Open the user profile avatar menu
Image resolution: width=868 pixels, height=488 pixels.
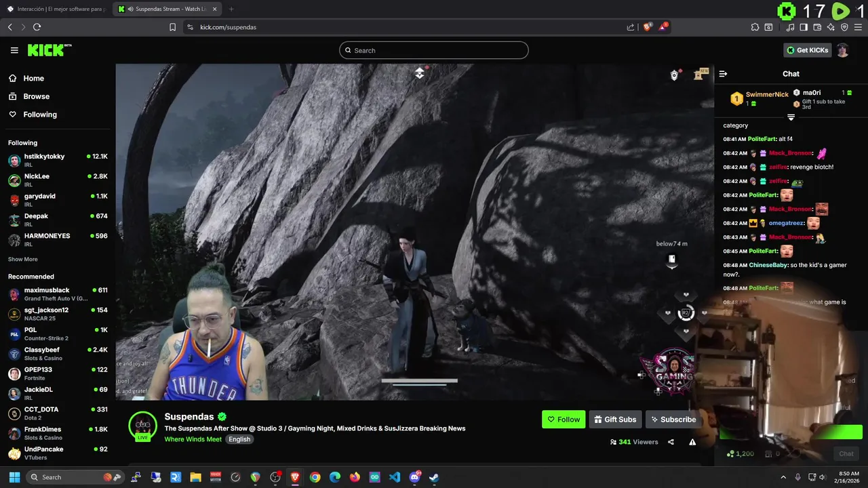(x=842, y=50)
